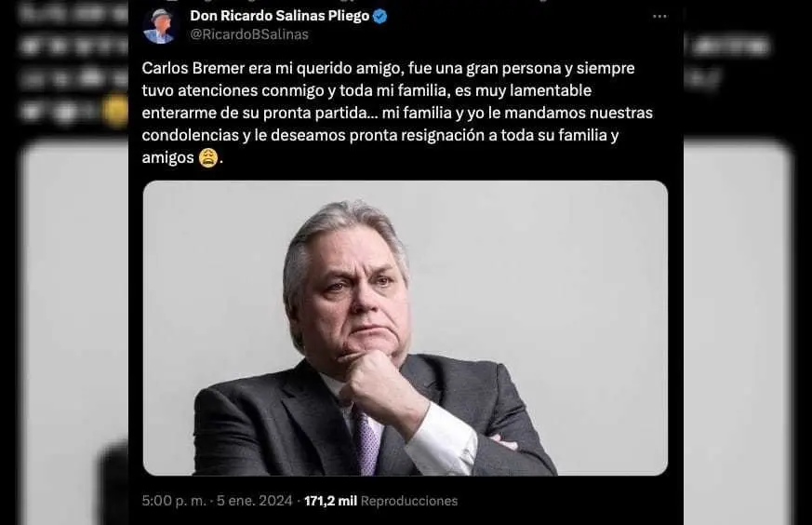Open Don Ricardo Salinas Pliego's profile name
Viewport: 812px width, 525px height.
pyautogui.click(x=279, y=17)
